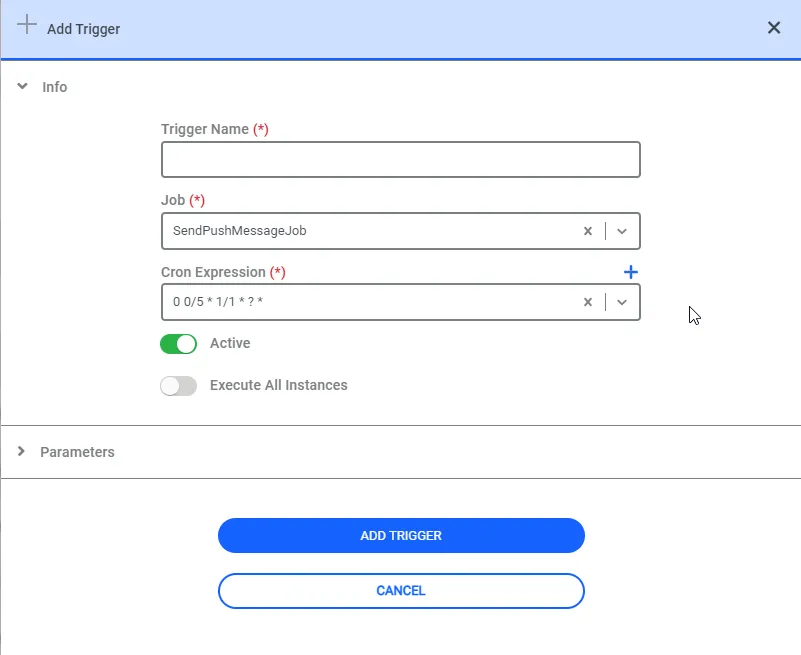Click the Execute All Instances label
The image size is (801, 655).
[x=278, y=385]
